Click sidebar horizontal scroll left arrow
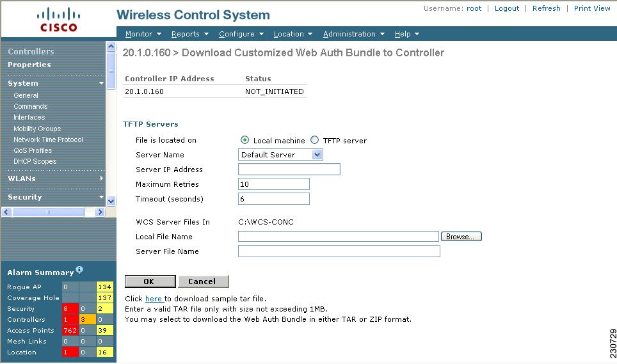Viewport: 617px width, 364px height. 6,212
